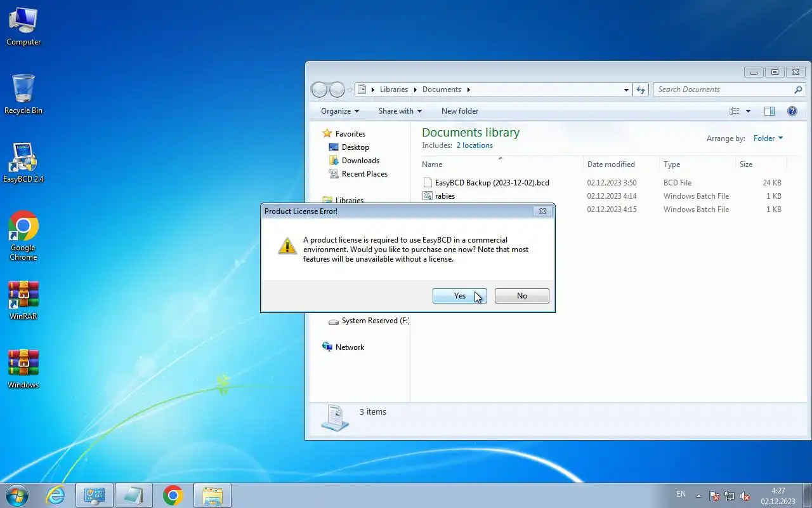Screen dimensions: 812x508
Task: Select the 24 KB size cell
Action: (x=772, y=183)
